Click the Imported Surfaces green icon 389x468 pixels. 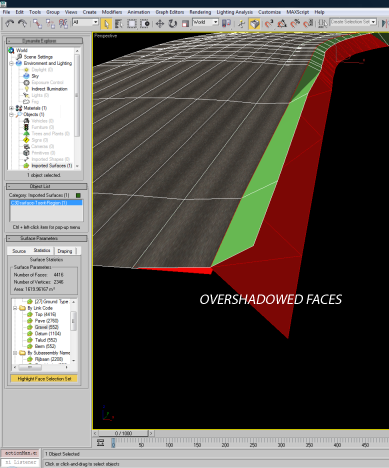tap(26, 165)
